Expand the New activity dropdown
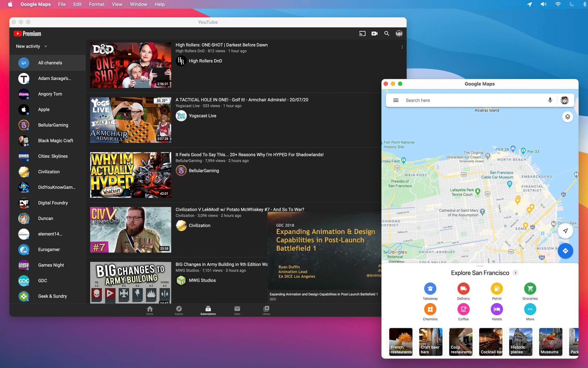 tap(32, 46)
